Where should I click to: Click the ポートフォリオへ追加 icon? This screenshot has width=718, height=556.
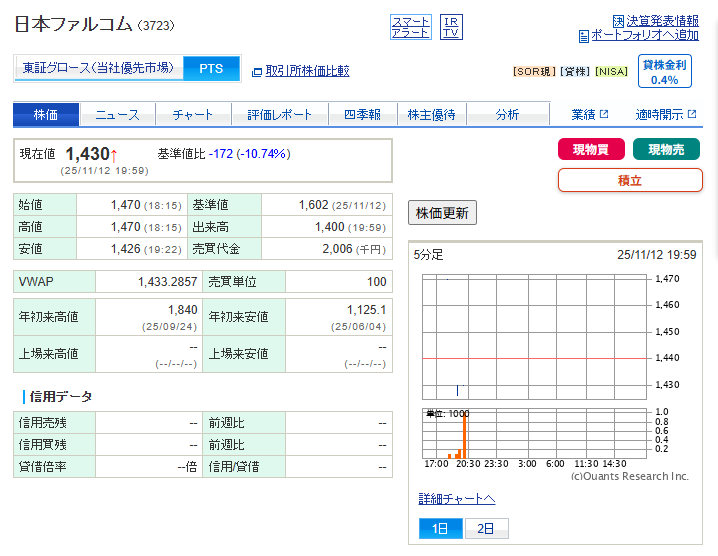584,36
